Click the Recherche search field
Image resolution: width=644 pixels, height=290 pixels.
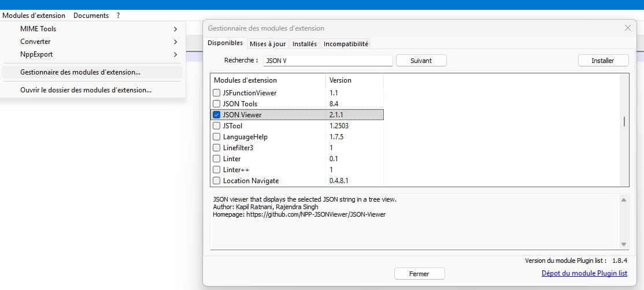(328, 60)
